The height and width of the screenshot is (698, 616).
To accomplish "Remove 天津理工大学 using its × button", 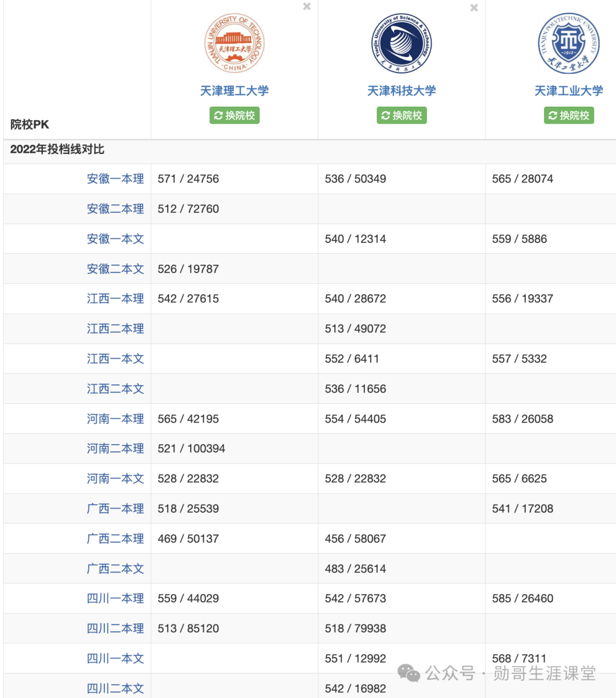I will pos(306,7).
